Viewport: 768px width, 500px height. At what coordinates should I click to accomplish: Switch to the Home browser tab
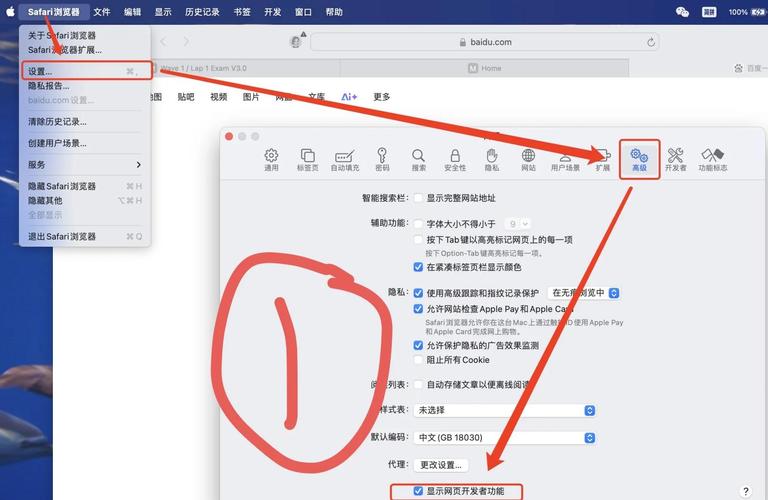click(484, 68)
